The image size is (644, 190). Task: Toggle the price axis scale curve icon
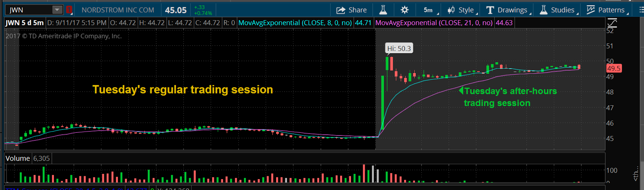[612, 23]
